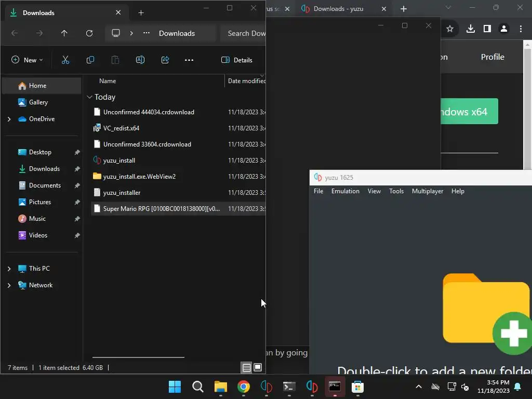532x399 pixels.
Task: Unpin Documents from Quick access
Action: click(x=77, y=185)
